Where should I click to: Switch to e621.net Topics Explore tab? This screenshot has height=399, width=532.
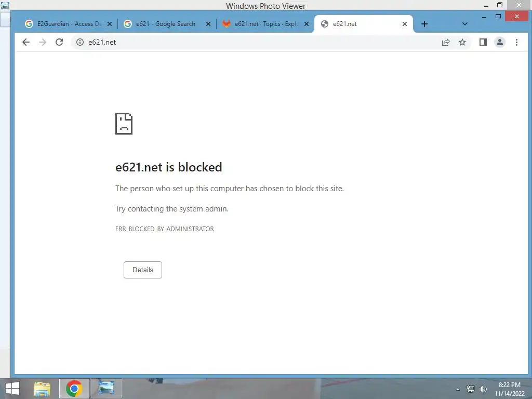265,24
